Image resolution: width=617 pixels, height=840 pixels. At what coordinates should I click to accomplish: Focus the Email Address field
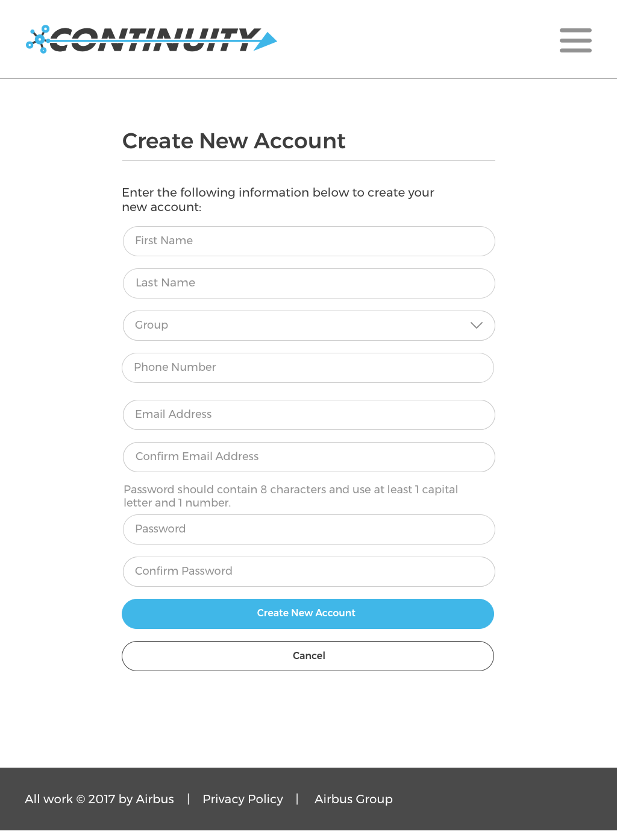[309, 415]
